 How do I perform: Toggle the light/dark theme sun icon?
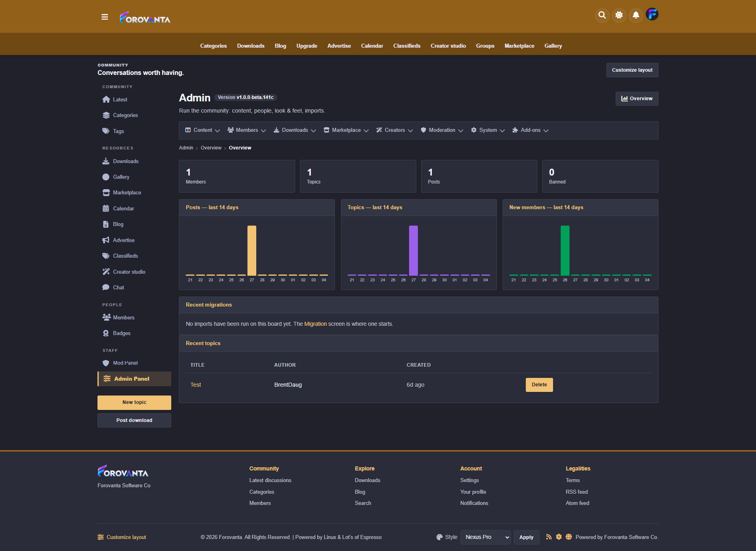click(619, 15)
